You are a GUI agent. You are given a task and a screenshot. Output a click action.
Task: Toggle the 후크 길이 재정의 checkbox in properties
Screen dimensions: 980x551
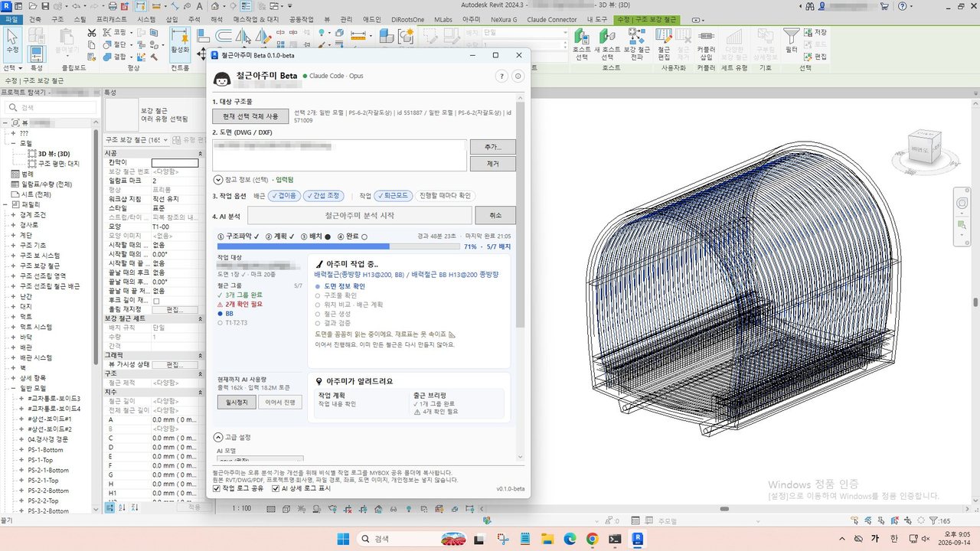(x=156, y=301)
